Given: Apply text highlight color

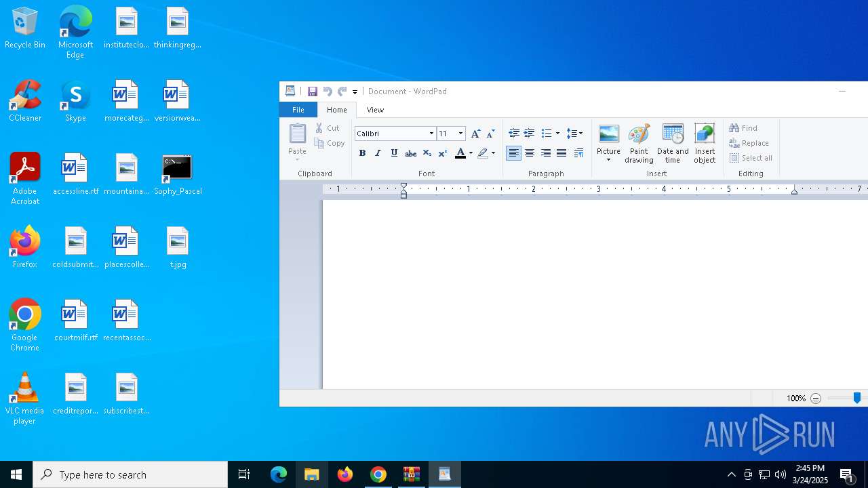Looking at the screenshot, I should (483, 153).
